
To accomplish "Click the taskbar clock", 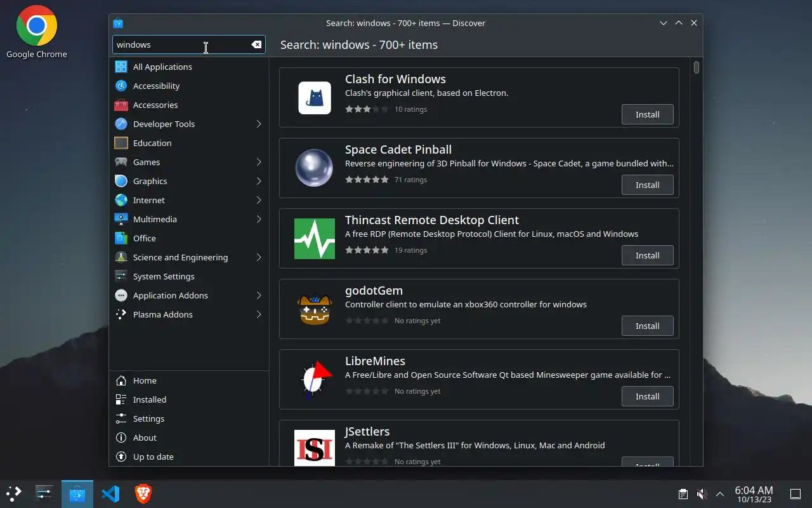I will pos(754,494).
